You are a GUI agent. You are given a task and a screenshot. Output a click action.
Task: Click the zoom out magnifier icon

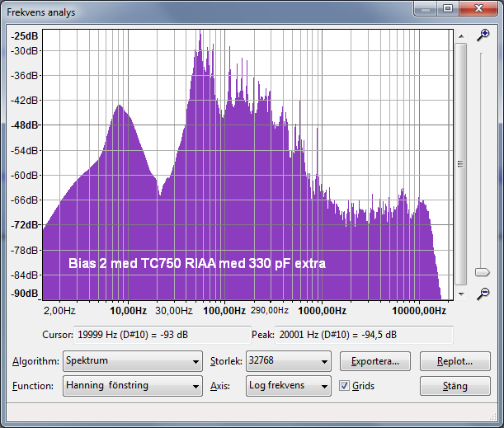pyautogui.click(x=483, y=294)
